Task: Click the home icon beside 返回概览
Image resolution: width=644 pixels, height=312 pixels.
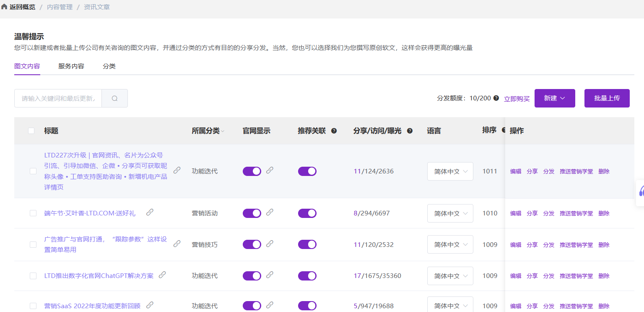Action: point(4,7)
